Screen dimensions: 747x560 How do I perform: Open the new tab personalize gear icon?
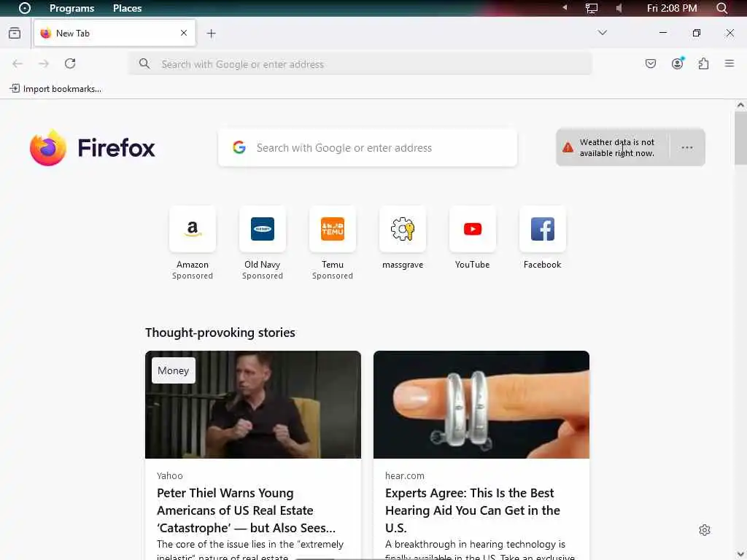(705, 530)
